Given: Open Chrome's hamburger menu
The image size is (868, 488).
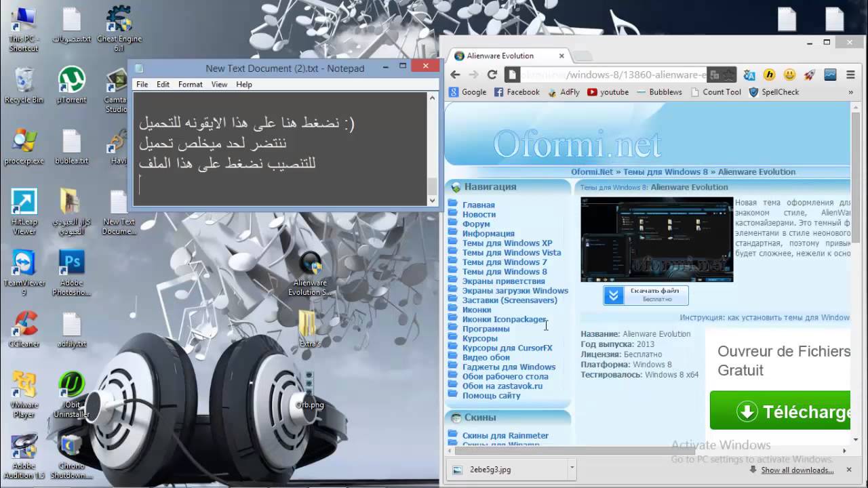Looking at the screenshot, I should pyautogui.click(x=850, y=75).
